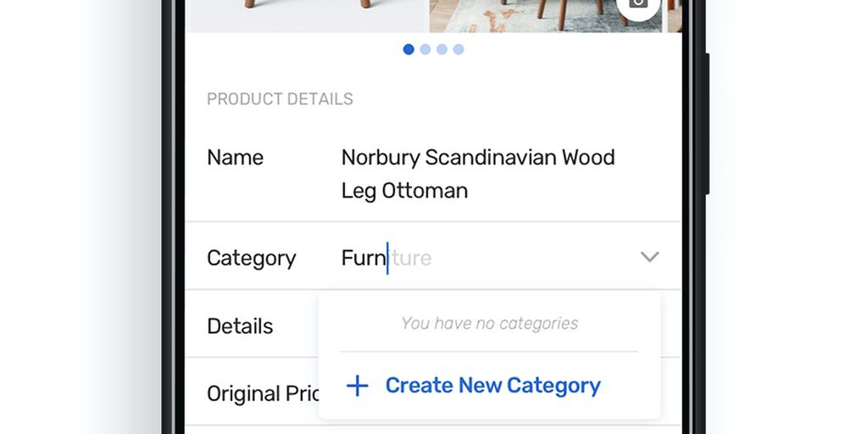Viewport: 868px width, 434px height.
Task: Click the greyed 'ture' autocomplete suggestion
Action: pyautogui.click(x=412, y=258)
